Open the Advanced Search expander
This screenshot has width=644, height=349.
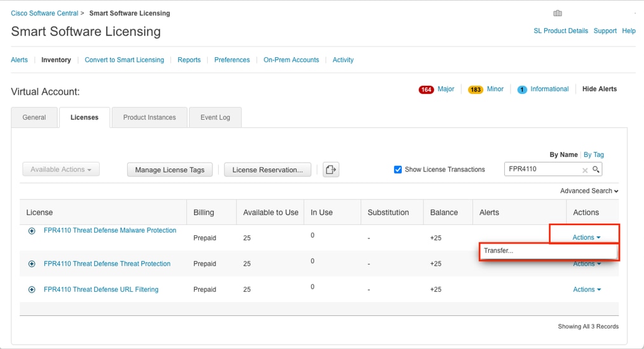click(x=589, y=191)
